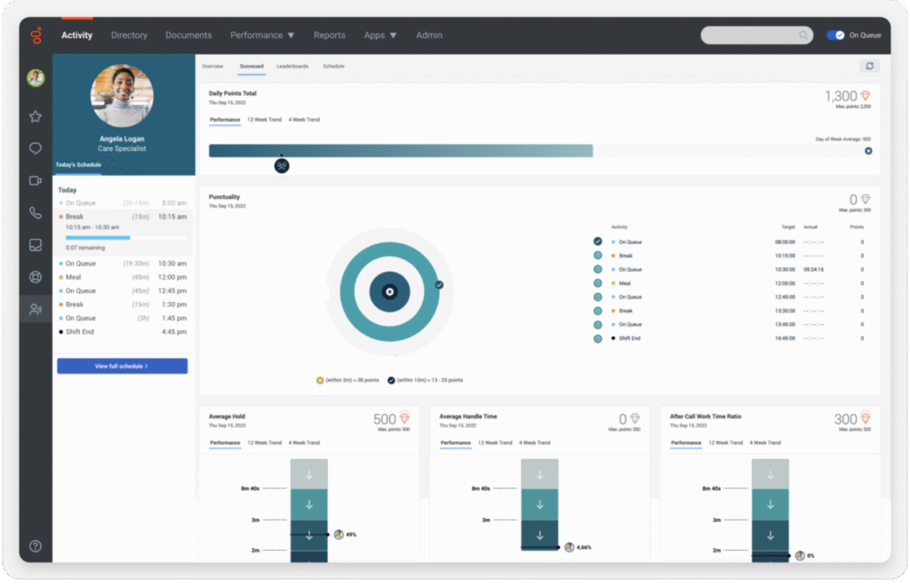
Task: Switch to the Leaderboards tab
Action: pos(292,67)
